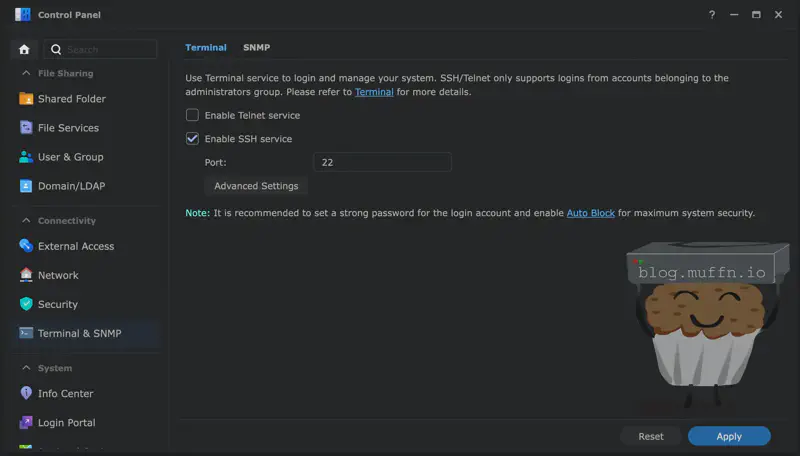This screenshot has width=800, height=456.
Task: Uncheck the Enable SSH service checkbox
Action: [193, 139]
